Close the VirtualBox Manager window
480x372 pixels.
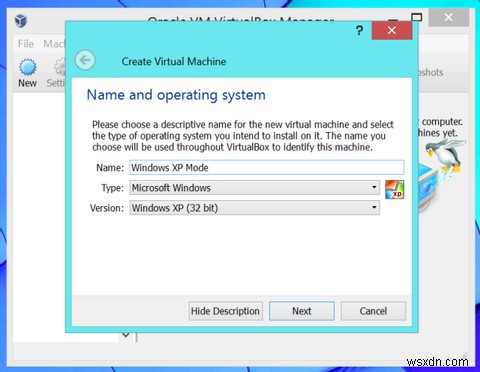(x=449, y=17)
